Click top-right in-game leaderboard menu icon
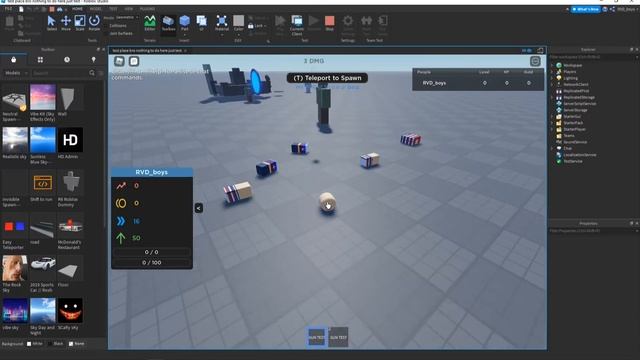 click(x=535, y=61)
